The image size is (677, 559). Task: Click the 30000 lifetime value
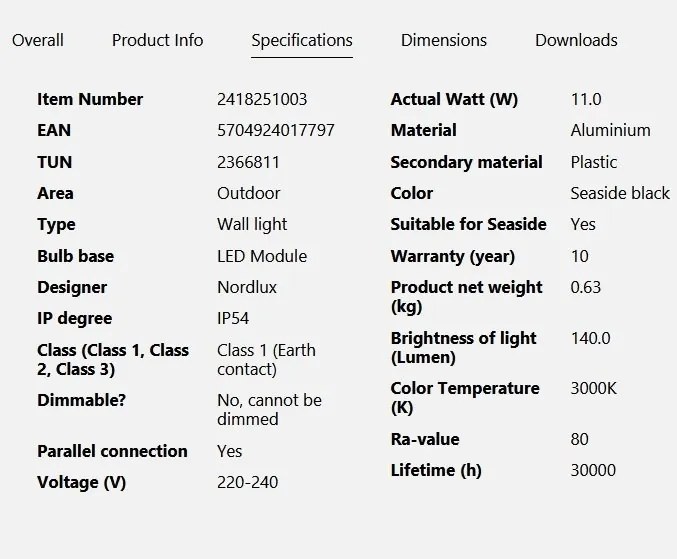click(593, 471)
